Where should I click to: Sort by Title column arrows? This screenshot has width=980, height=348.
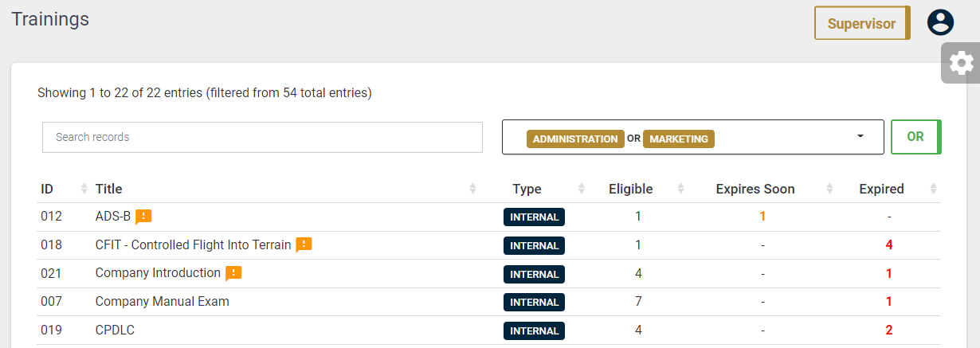(x=472, y=189)
